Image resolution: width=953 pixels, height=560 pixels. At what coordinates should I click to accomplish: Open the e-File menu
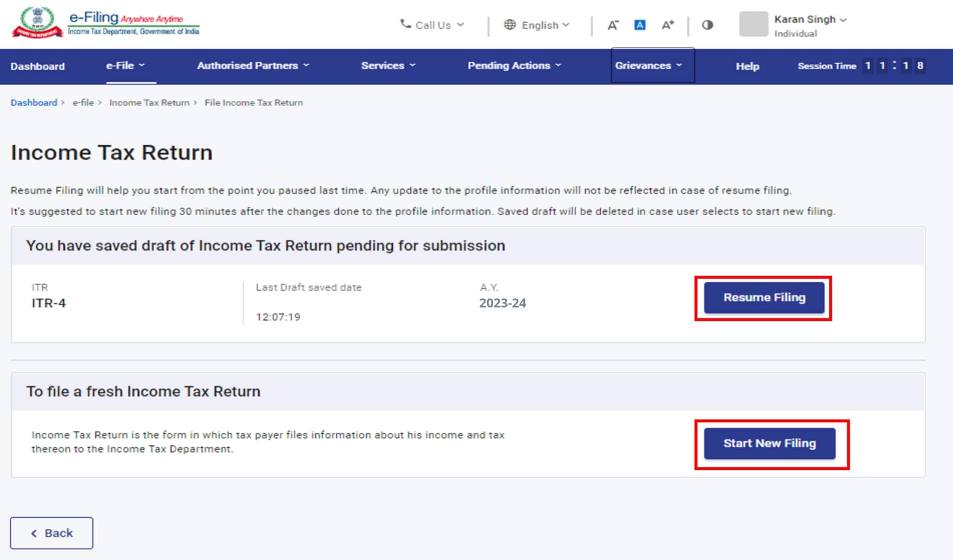125,66
